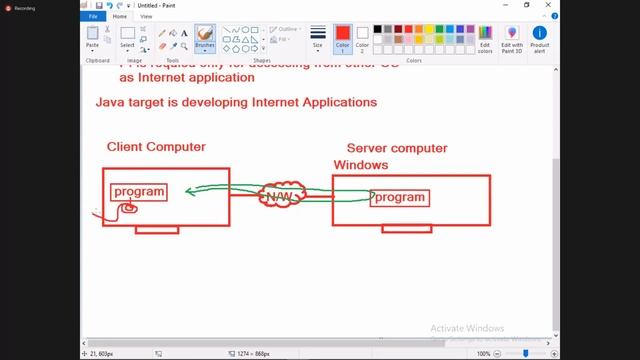The height and width of the screenshot is (360, 640).
Task: Click the Product alert button
Action: [x=540, y=39]
